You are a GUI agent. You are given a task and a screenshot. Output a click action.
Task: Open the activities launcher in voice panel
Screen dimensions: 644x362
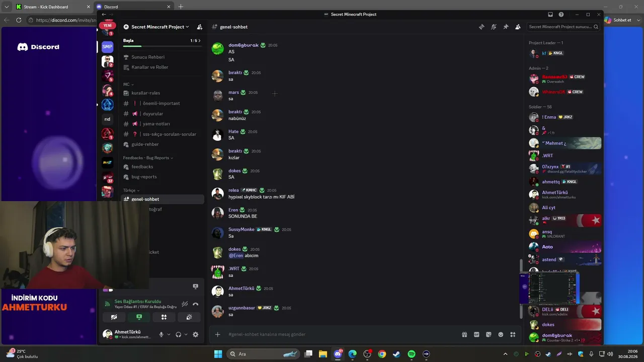tap(164, 317)
